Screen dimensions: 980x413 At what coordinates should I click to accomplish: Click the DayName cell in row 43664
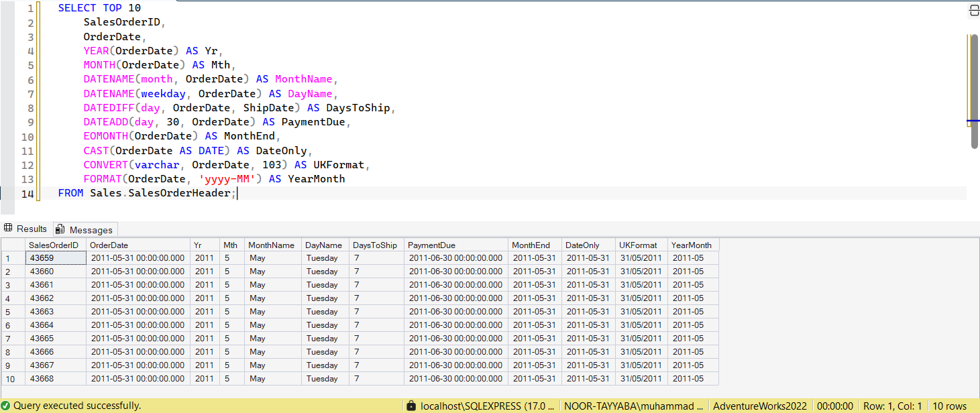(325, 325)
